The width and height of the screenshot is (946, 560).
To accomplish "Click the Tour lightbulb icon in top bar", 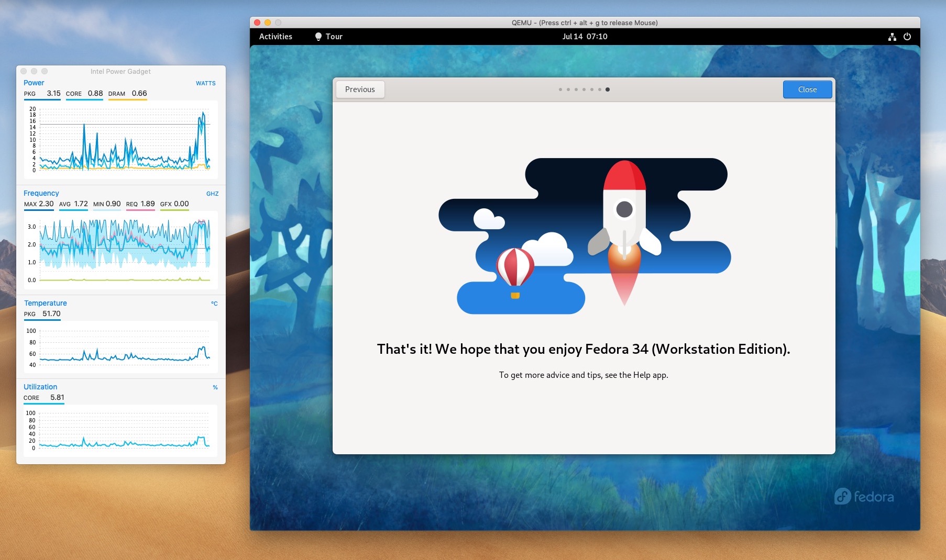I will pyautogui.click(x=318, y=37).
